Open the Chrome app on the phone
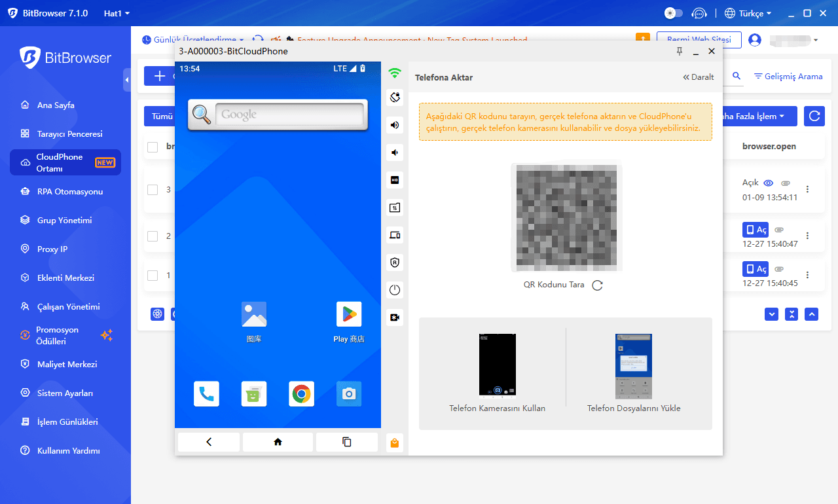Image resolution: width=838 pixels, height=504 pixels. pos(301,393)
